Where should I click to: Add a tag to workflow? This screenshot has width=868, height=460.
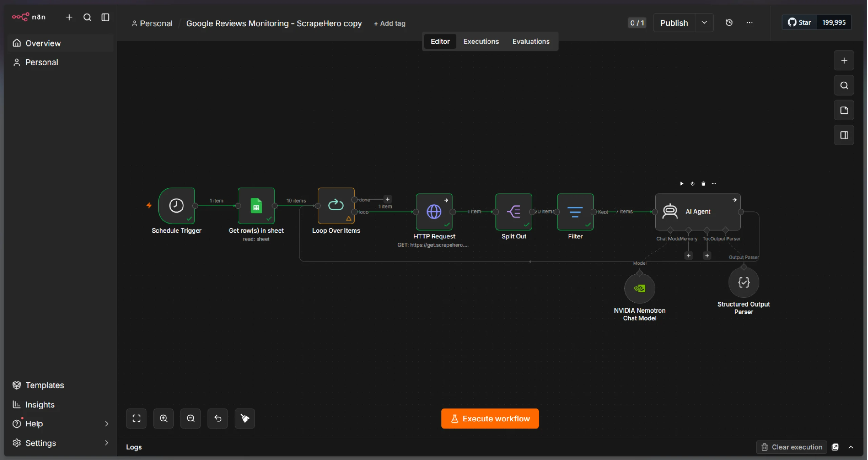pyautogui.click(x=390, y=23)
